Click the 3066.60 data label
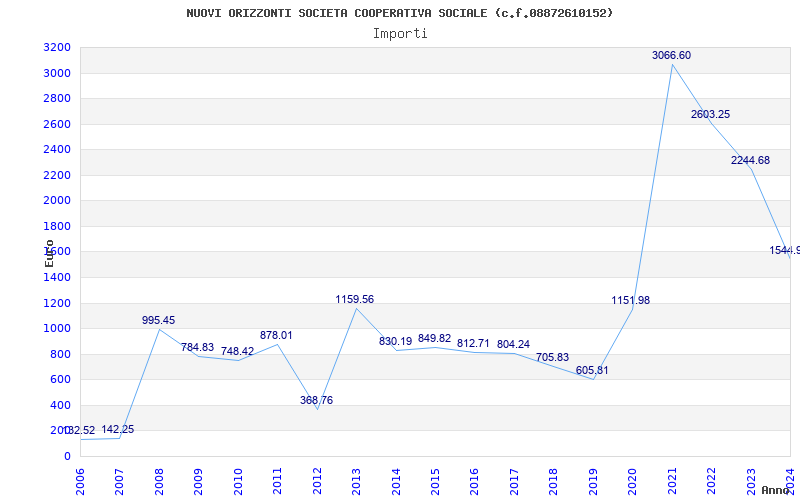This screenshot has width=800, height=500. pos(671,55)
